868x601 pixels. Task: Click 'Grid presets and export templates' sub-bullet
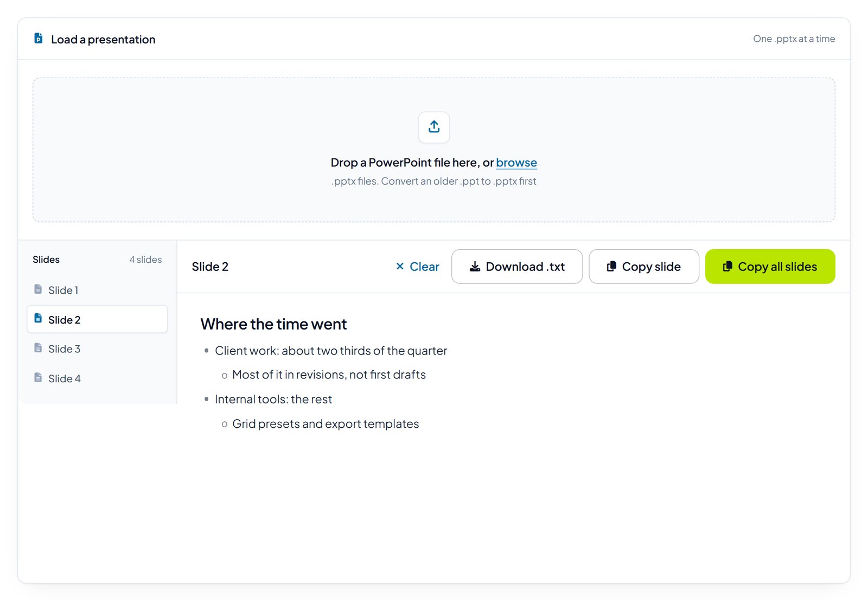tap(325, 424)
